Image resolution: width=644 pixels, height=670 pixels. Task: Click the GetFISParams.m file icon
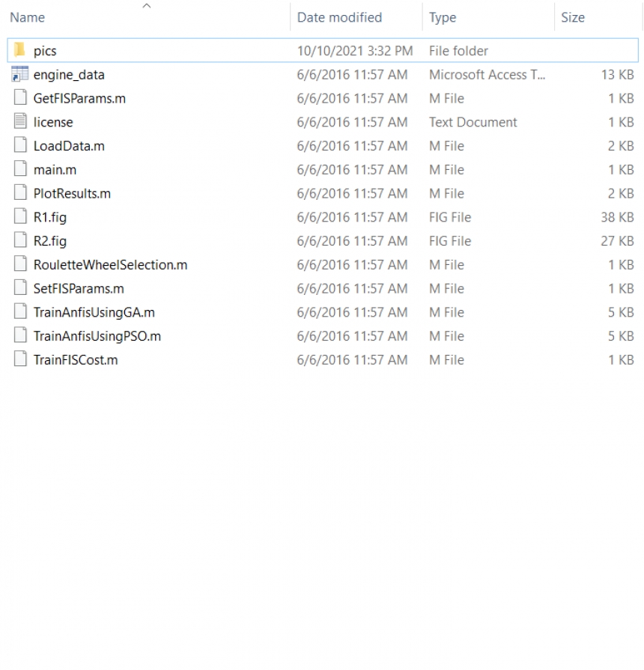pyautogui.click(x=19, y=97)
